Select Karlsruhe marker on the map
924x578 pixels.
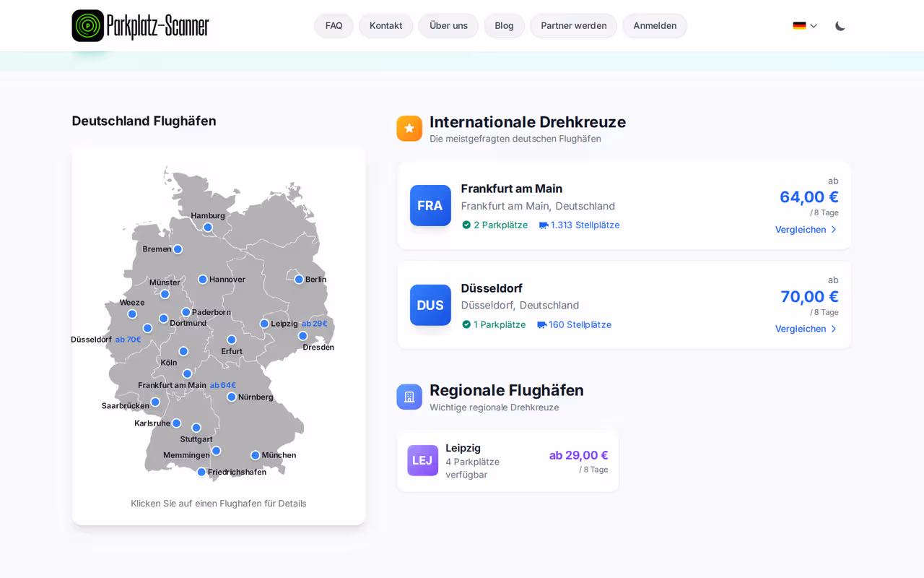pyautogui.click(x=176, y=423)
